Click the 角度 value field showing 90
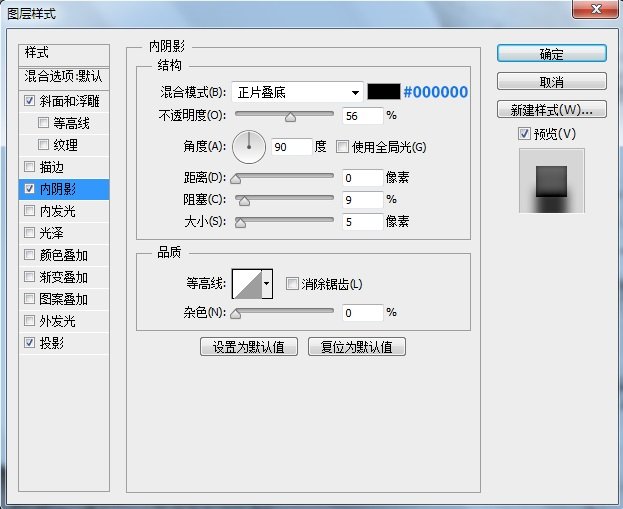The height and width of the screenshot is (509, 623). click(x=291, y=147)
